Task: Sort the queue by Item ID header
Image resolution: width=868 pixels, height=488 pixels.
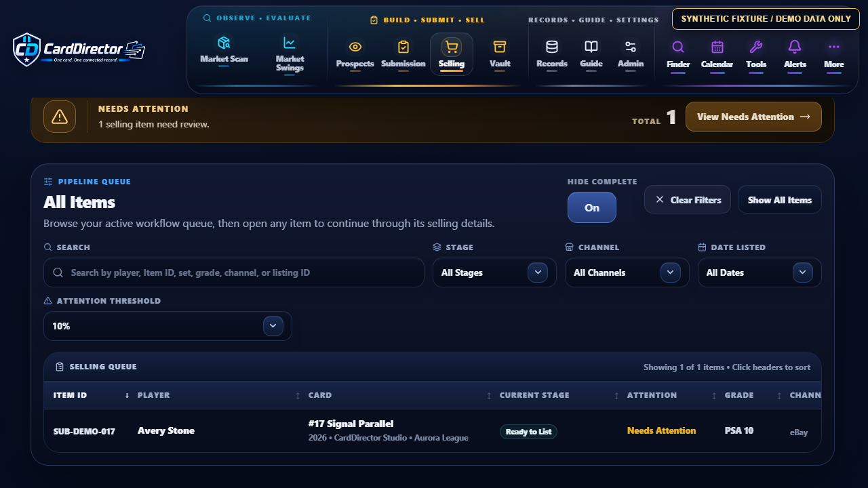Action: (92, 395)
